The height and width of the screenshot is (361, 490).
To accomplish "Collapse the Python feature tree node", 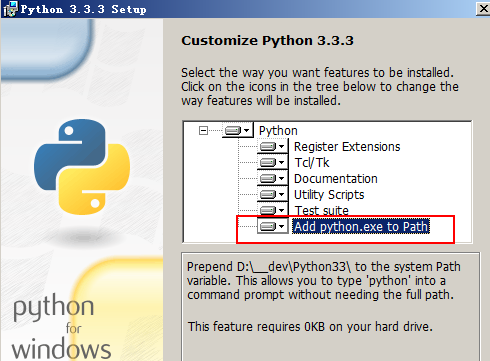I will click(203, 130).
